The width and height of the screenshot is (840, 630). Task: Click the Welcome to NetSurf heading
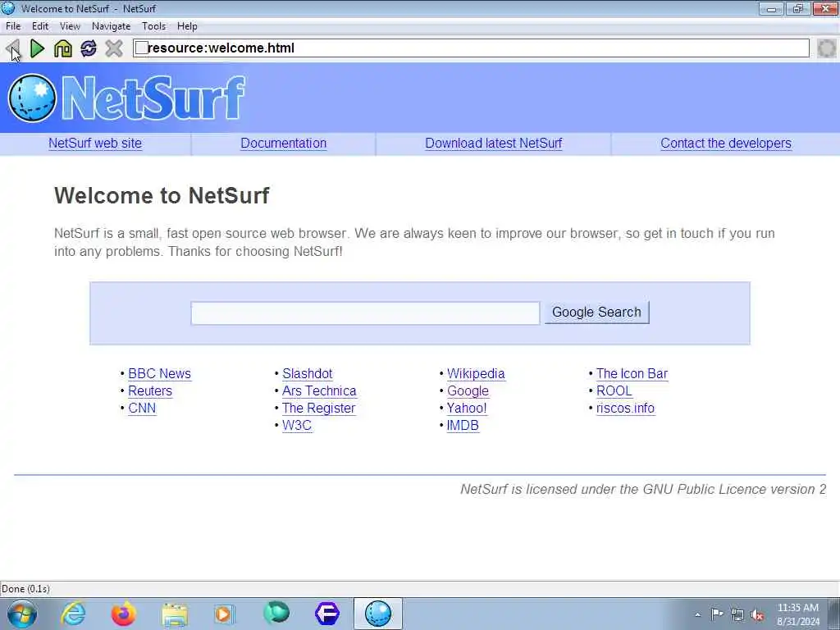click(162, 195)
